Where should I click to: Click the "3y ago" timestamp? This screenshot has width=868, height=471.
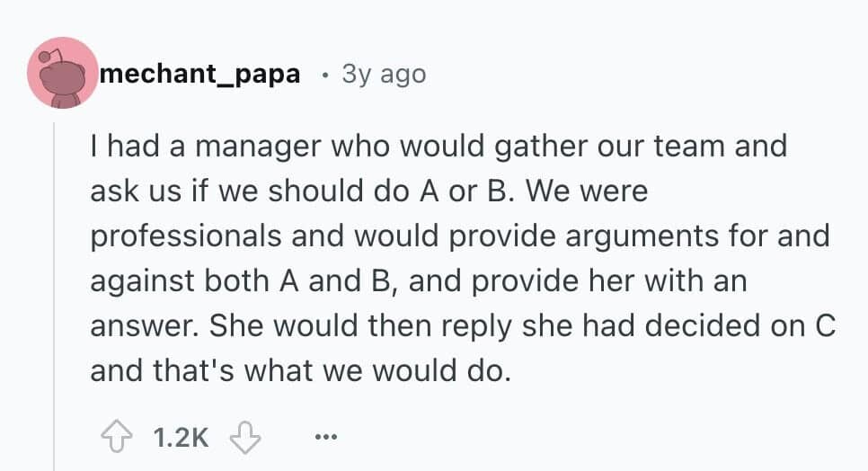[384, 74]
